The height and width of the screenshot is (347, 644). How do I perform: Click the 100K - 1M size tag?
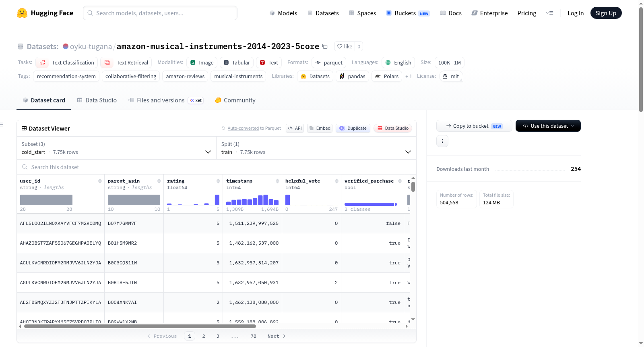(x=450, y=62)
